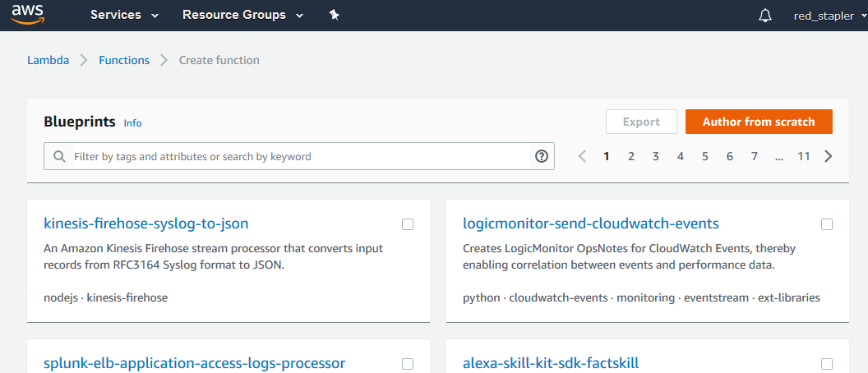Open the pin shortcuts icon

(x=334, y=15)
